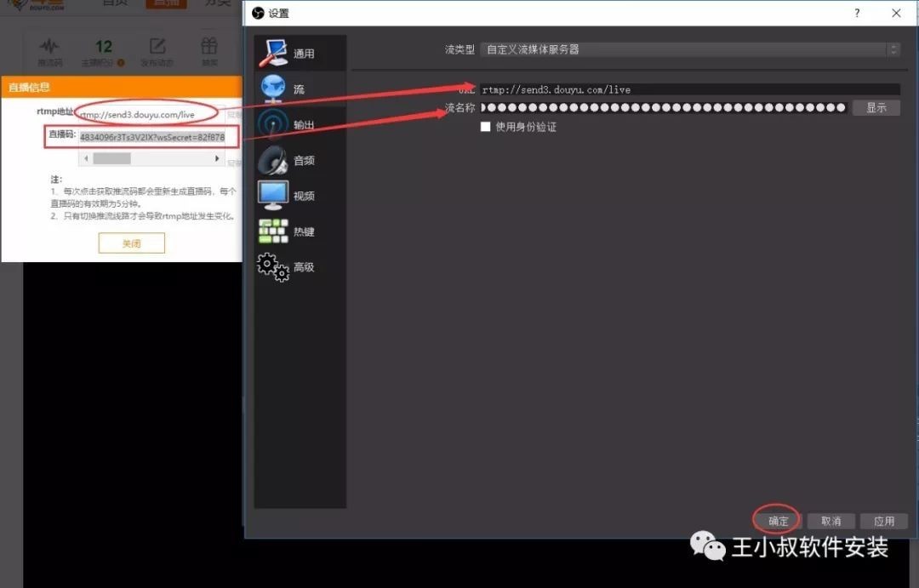Open the 通用 general settings icon
The image size is (919, 588).
[x=273, y=53]
